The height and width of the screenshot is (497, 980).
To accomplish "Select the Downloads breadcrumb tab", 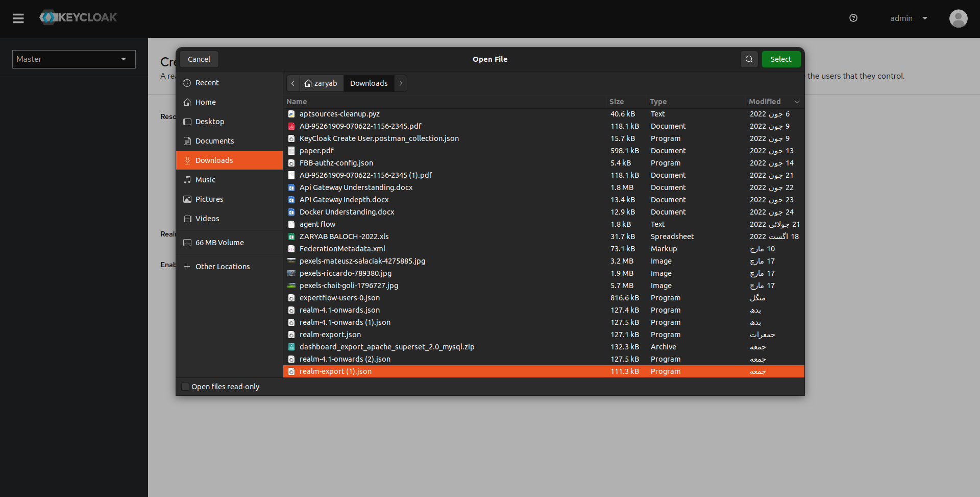I will click(369, 83).
